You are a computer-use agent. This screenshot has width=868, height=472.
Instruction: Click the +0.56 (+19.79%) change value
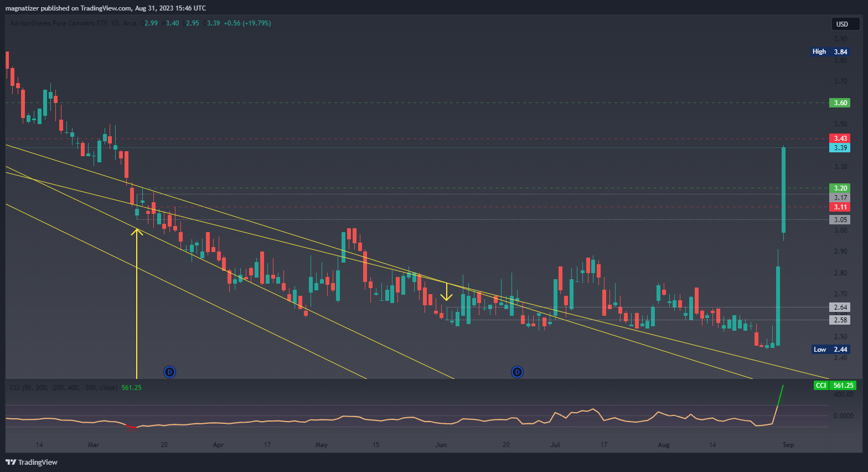[247, 23]
